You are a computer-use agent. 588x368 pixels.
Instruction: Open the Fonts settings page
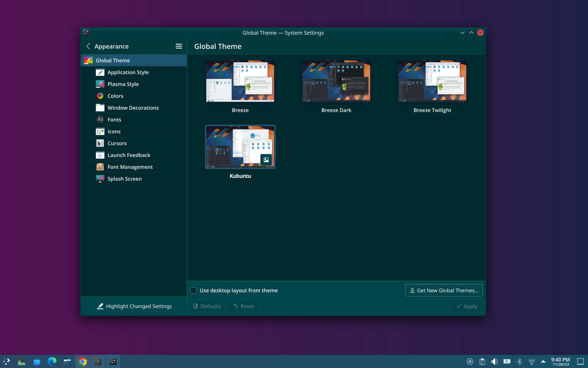[134, 120]
